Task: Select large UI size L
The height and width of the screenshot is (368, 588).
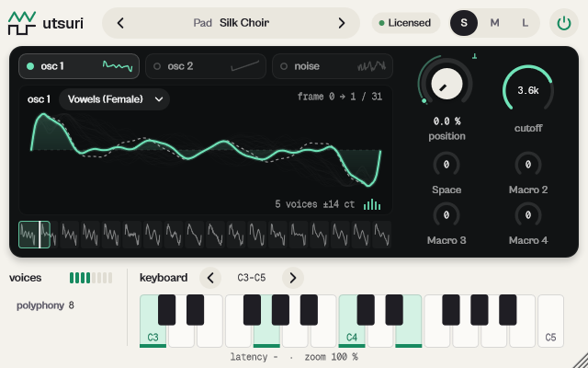Action: [x=525, y=23]
